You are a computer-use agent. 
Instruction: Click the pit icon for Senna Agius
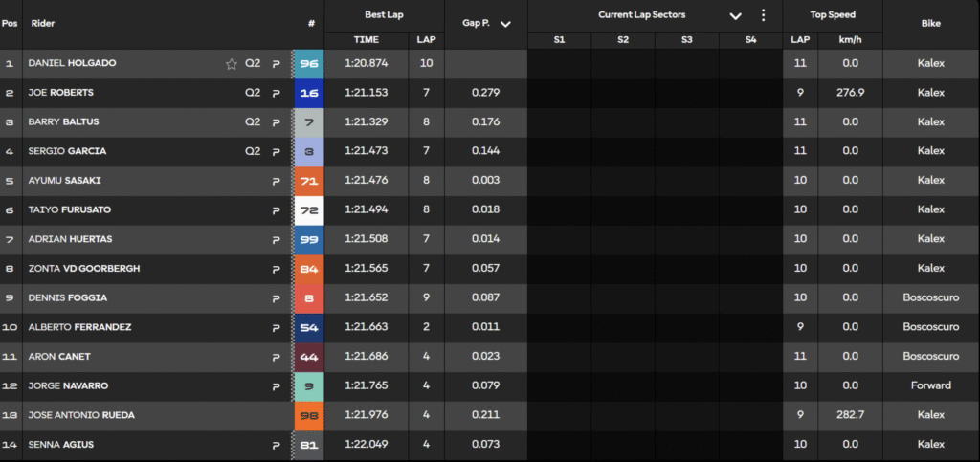(x=277, y=445)
